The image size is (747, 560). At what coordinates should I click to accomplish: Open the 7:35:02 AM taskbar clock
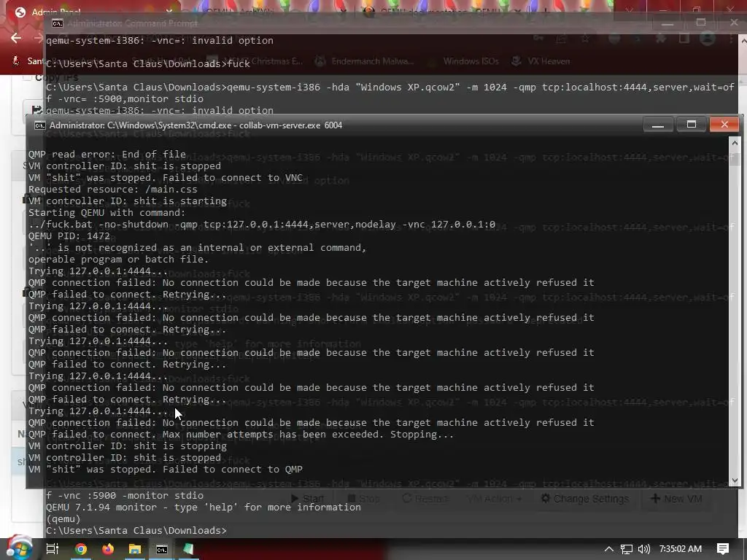681,549
